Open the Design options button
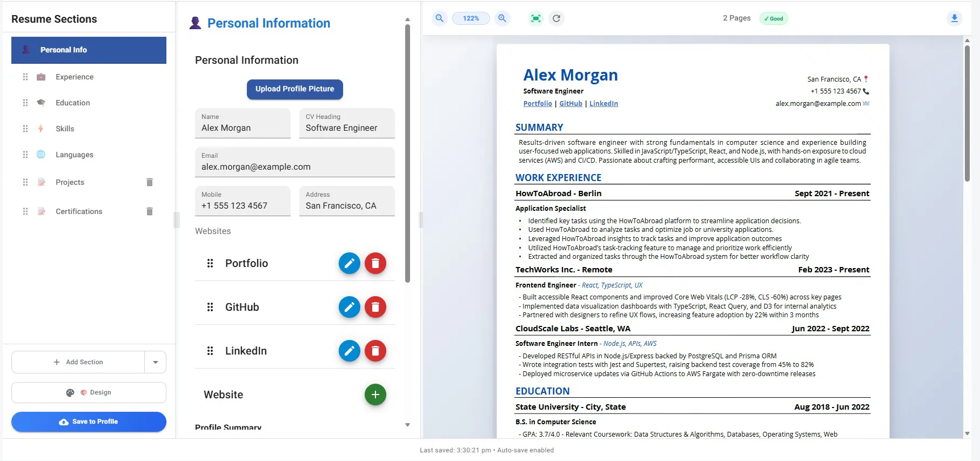The image size is (980, 461). (89, 392)
